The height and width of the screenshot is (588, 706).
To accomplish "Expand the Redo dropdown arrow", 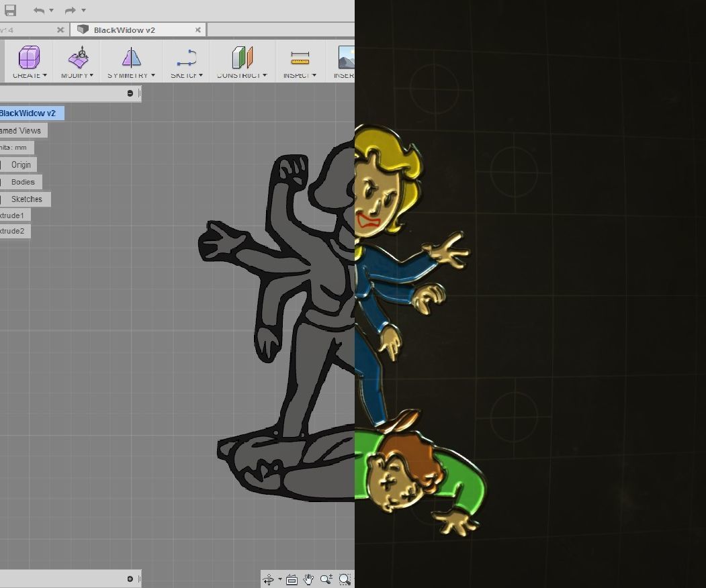I will (83, 10).
